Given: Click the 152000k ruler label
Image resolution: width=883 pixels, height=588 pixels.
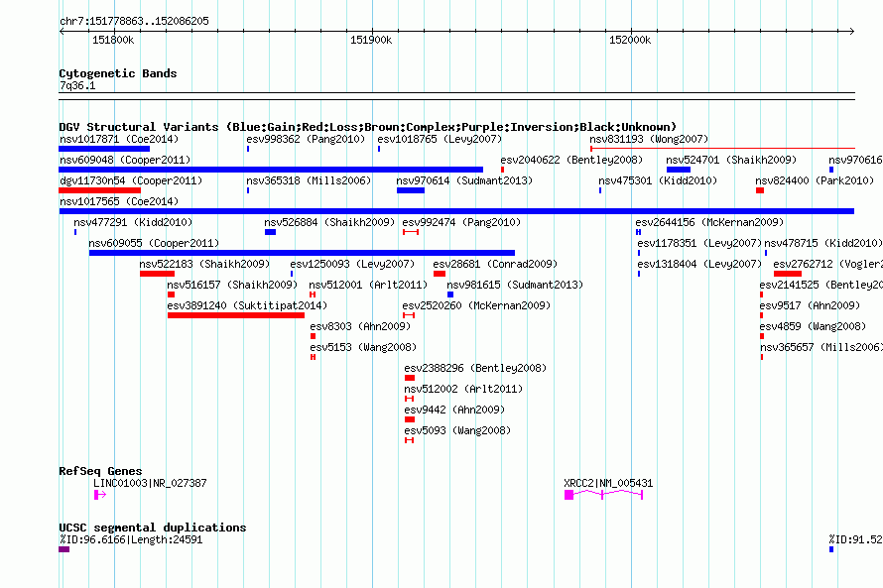Looking at the screenshot, I should [630, 40].
